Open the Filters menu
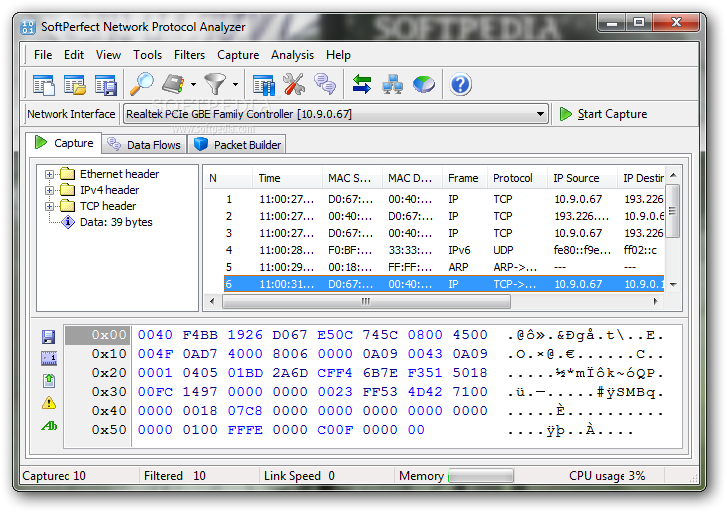This screenshot has width=727, height=512. click(189, 55)
